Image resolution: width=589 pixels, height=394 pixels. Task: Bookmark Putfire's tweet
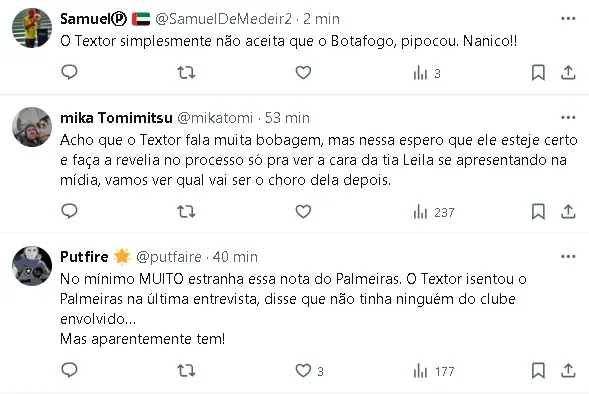(x=538, y=371)
